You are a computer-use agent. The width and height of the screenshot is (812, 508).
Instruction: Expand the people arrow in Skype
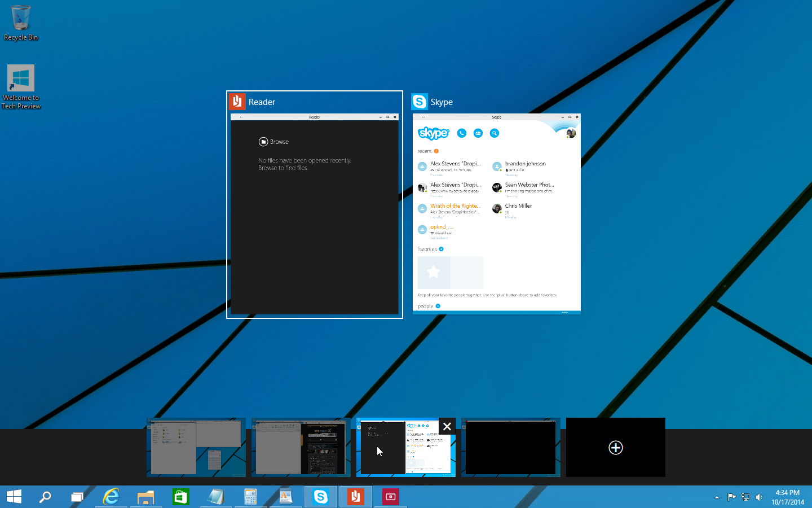click(x=438, y=306)
